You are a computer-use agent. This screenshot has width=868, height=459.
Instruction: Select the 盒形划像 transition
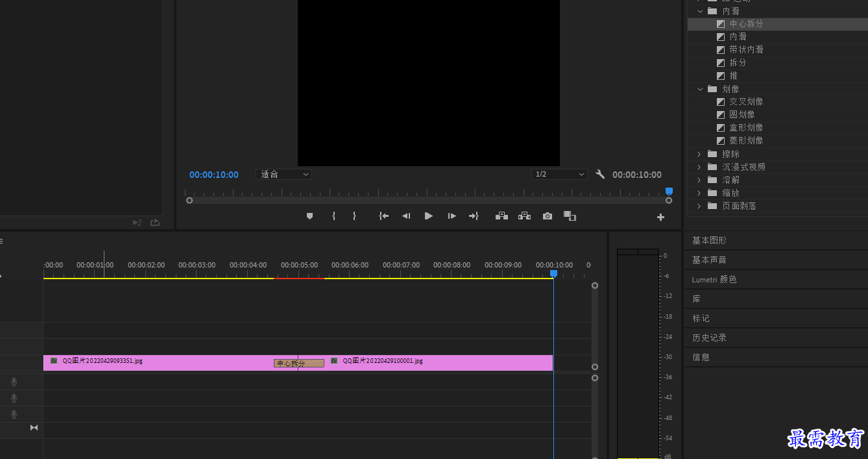tap(746, 128)
